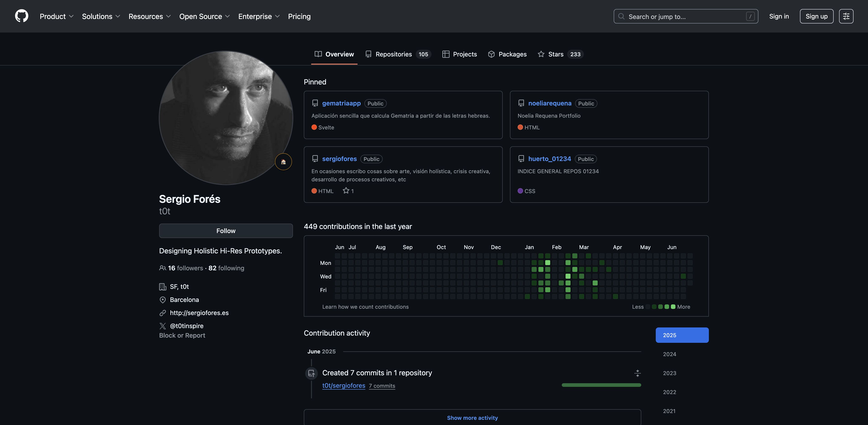Select year 2025 in activity filter
868x425 pixels.
[682, 335]
